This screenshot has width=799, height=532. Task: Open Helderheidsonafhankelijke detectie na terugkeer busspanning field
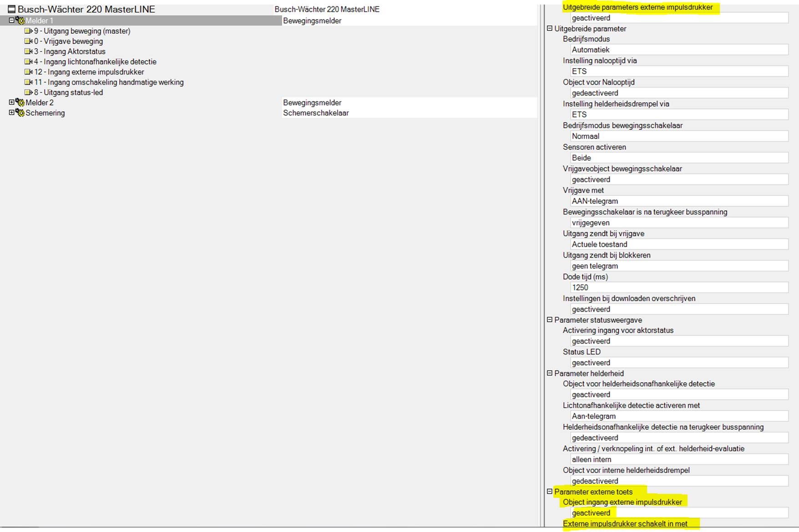(679, 438)
